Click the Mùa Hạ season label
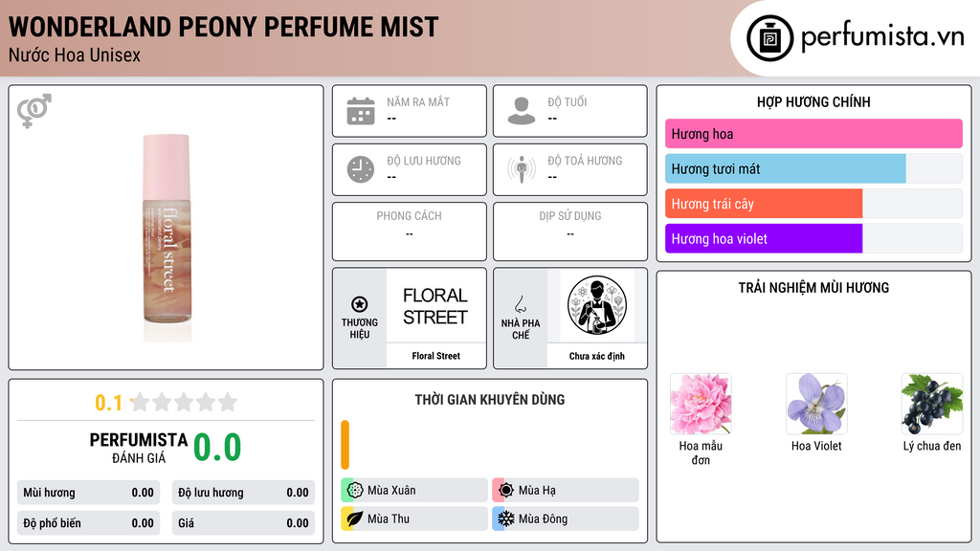 (537, 491)
